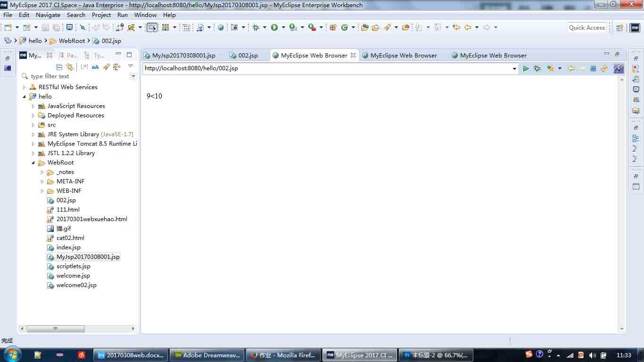
Task: Click the browser Back arrow icon
Action: [571, 68]
